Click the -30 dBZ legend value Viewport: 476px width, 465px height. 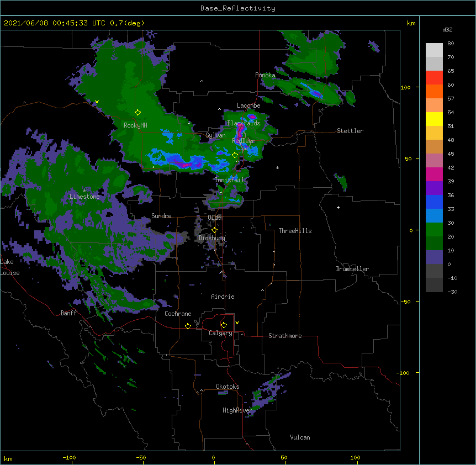point(452,292)
